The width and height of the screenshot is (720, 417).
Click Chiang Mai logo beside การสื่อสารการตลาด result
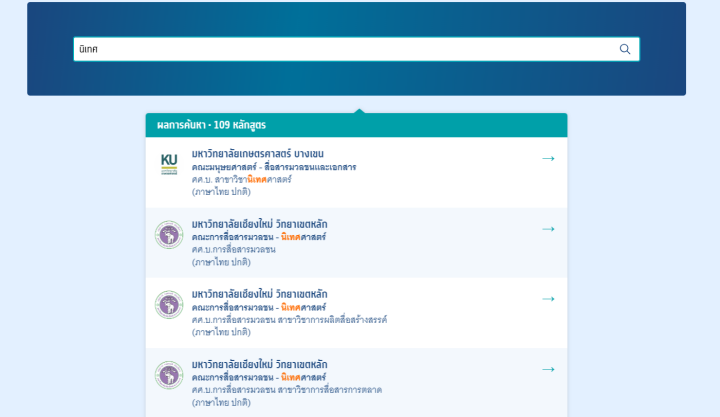click(169, 375)
